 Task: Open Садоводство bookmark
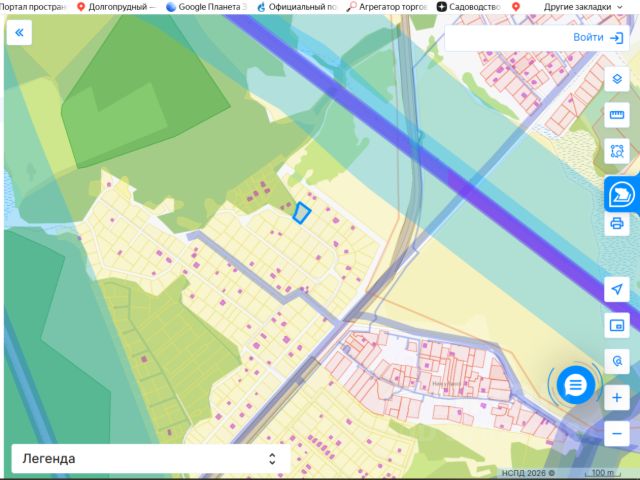pos(469,7)
